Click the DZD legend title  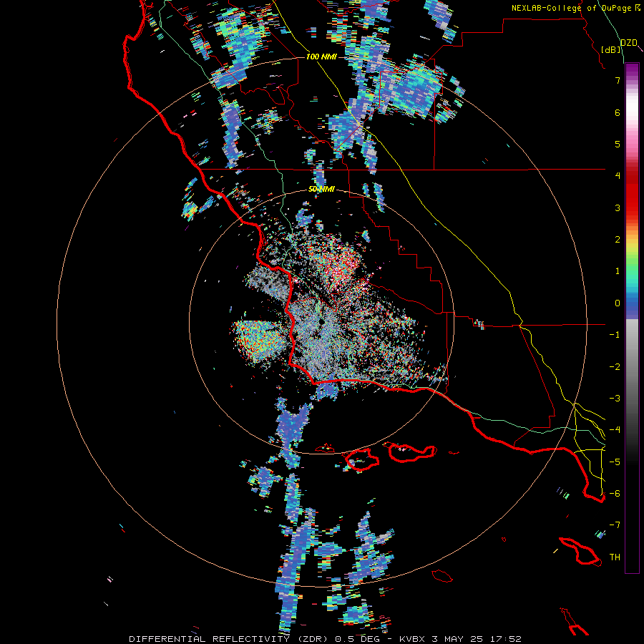(628, 43)
